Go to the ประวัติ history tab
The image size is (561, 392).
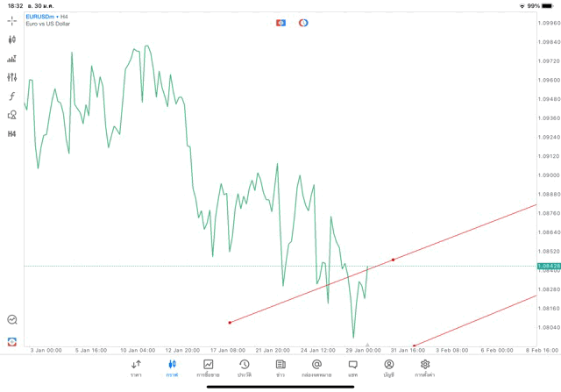click(x=244, y=368)
